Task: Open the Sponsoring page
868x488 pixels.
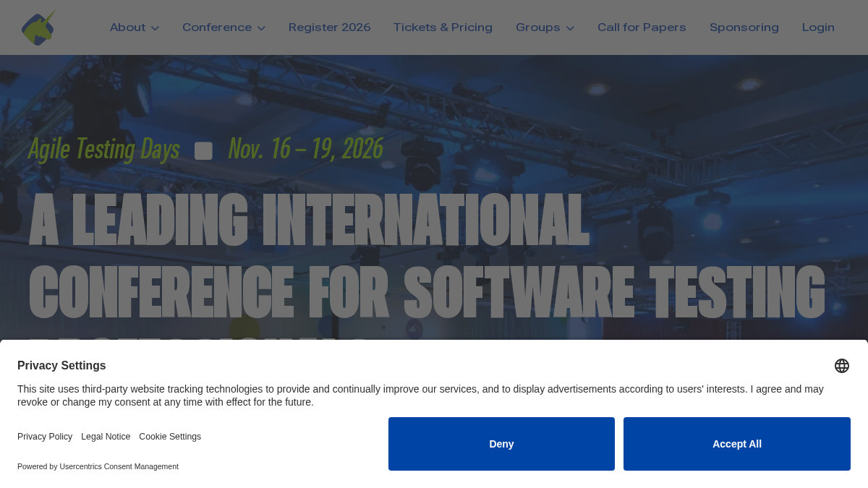Action: tap(744, 27)
